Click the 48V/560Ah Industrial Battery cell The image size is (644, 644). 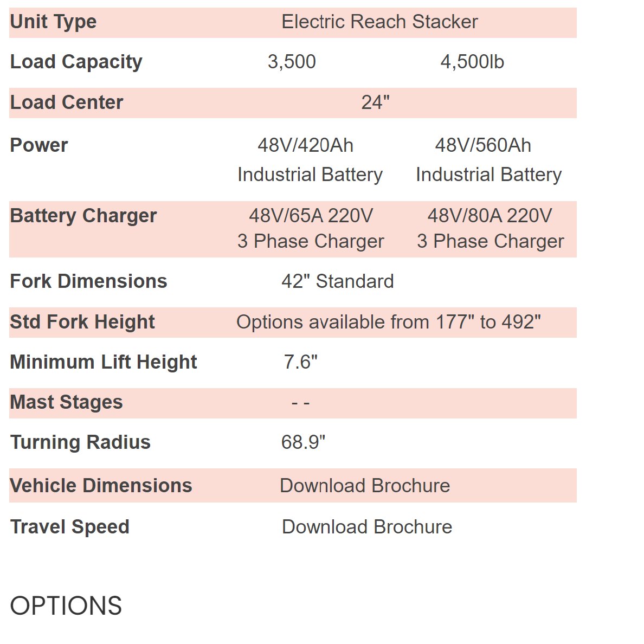[x=488, y=160]
